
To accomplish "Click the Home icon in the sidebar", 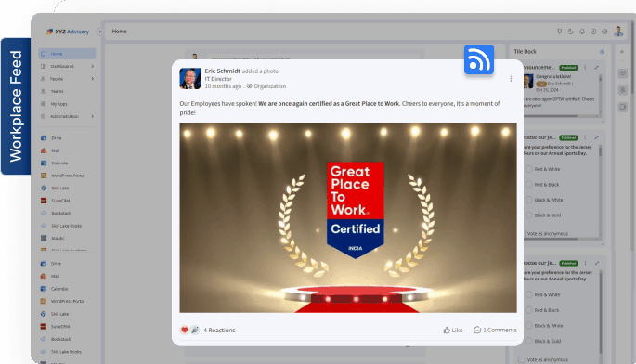I will pos(44,54).
